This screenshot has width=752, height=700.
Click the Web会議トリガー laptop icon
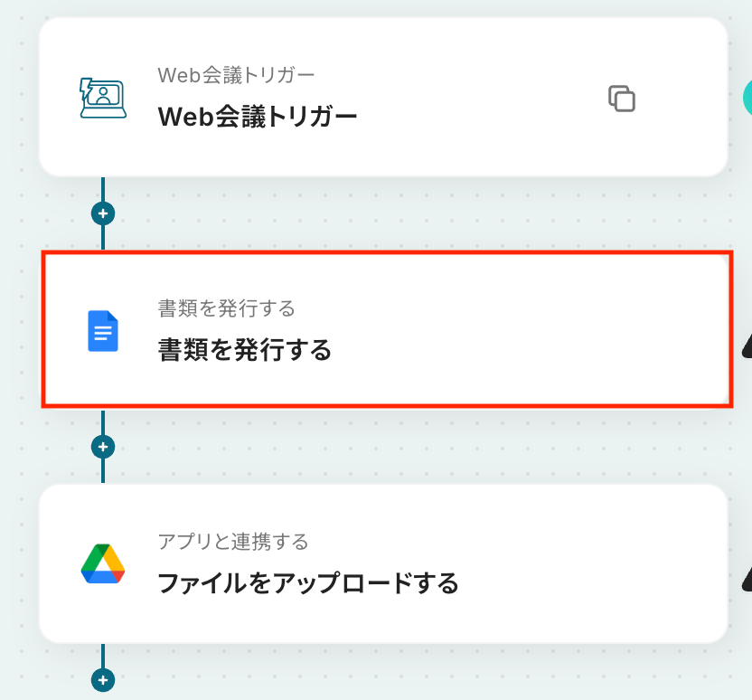(x=103, y=99)
